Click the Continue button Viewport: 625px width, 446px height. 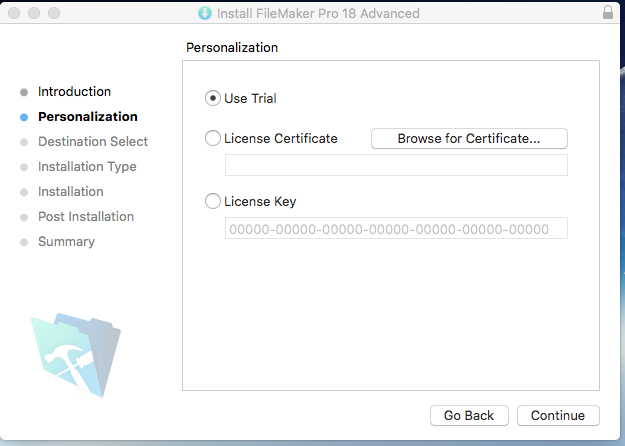tap(558, 415)
